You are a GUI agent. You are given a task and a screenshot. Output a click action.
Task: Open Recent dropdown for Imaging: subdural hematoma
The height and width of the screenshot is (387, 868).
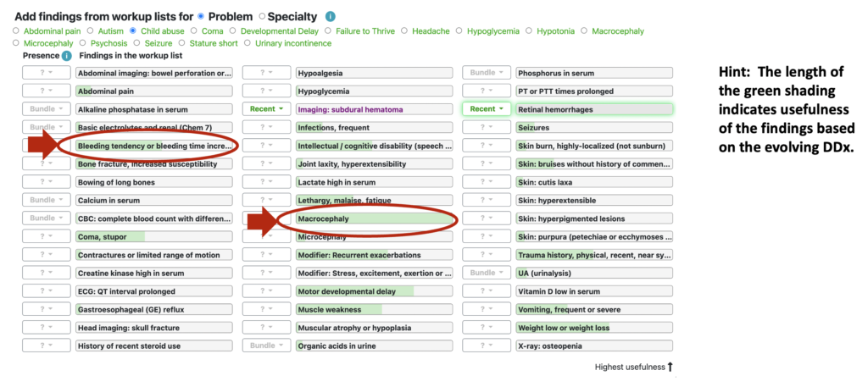[x=266, y=109]
